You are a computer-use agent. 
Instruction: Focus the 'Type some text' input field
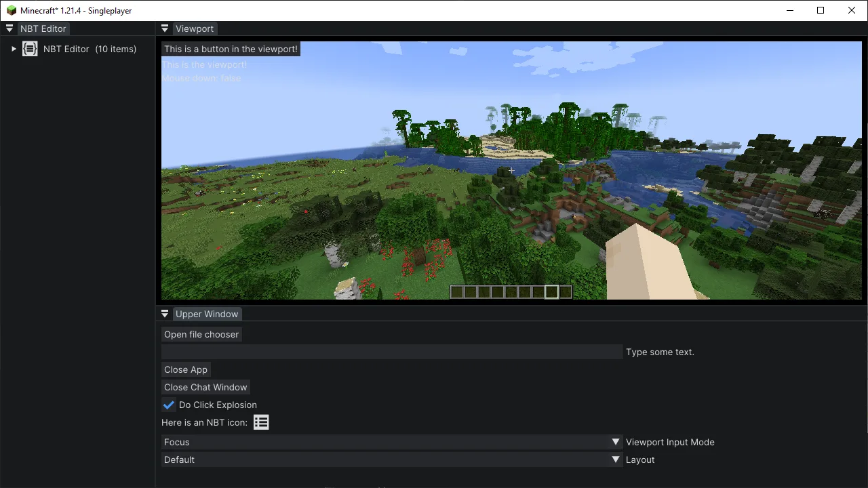392,352
